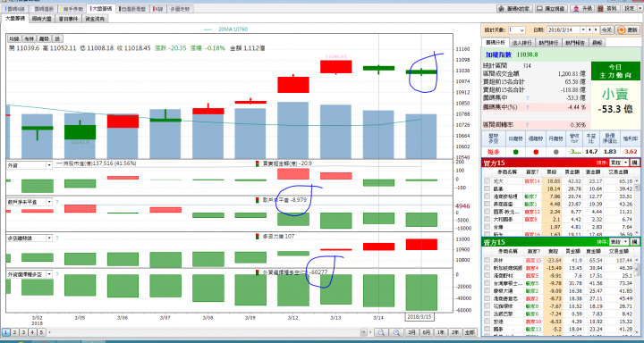Select the 3月 time range button

point(411,332)
